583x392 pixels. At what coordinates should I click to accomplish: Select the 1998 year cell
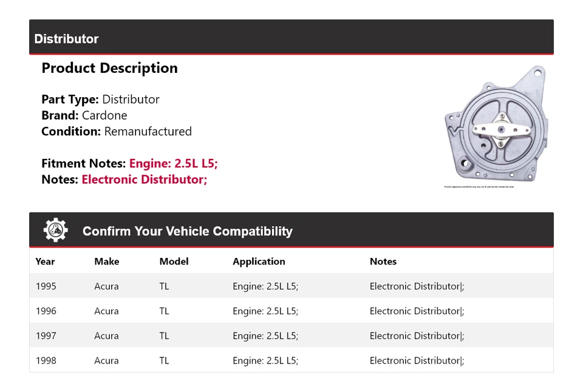coord(46,361)
